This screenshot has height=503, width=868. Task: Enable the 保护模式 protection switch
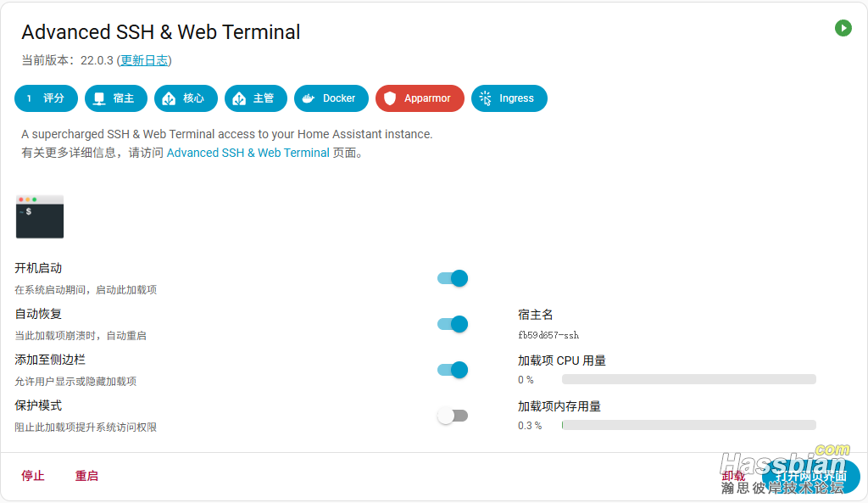[453, 416]
